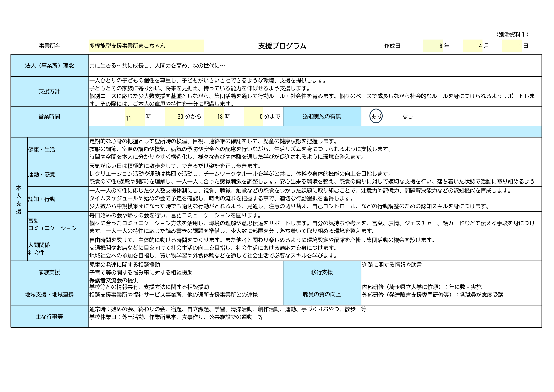Click the 送迎実施の有無 label cell
This screenshot has width=554, height=392.
[x=322, y=117]
